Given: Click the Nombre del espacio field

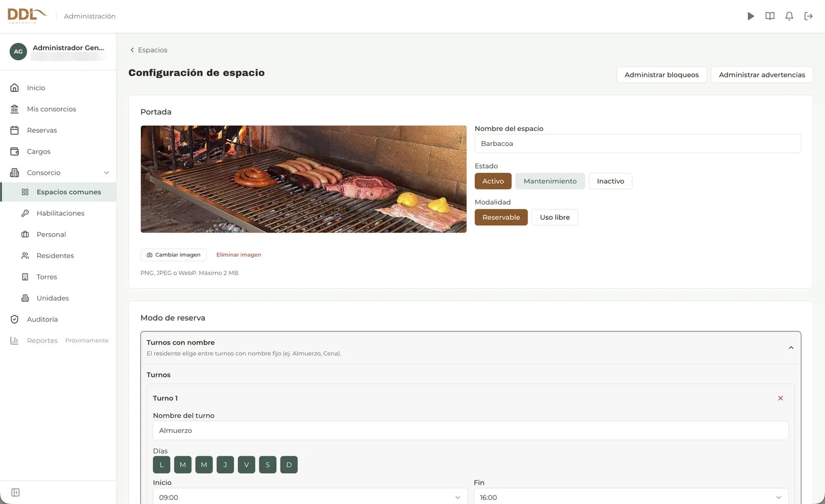Looking at the screenshot, I should point(638,144).
